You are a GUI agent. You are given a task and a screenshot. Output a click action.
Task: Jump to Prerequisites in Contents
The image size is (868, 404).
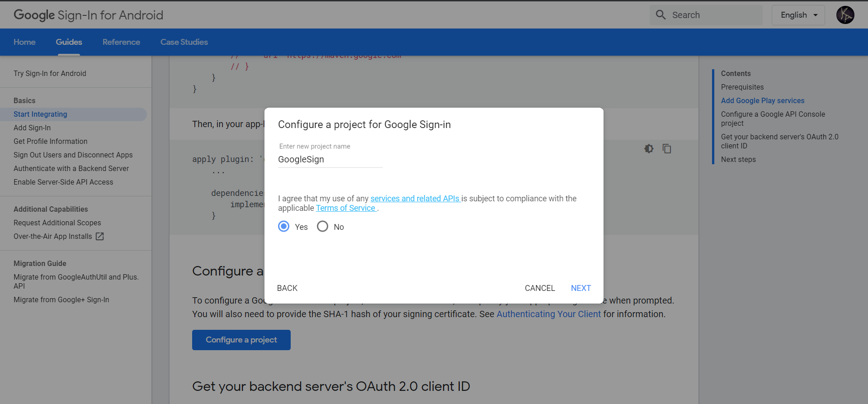pos(742,87)
